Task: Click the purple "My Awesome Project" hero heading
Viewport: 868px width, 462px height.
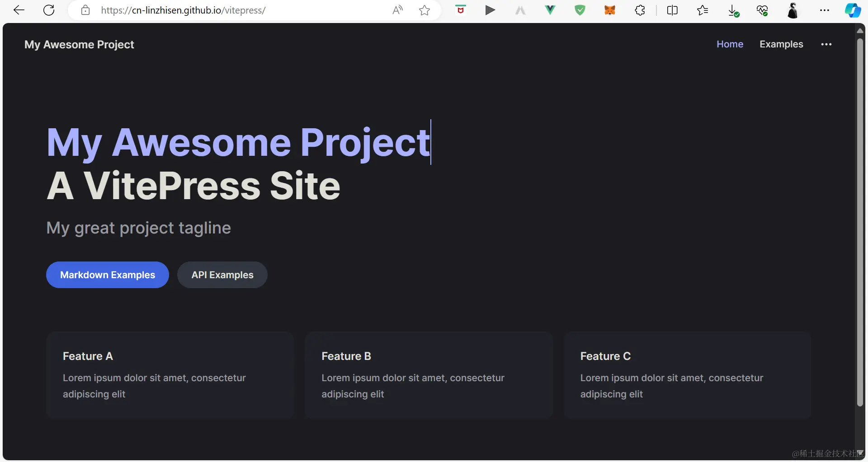Action: click(x=238, y=143)
